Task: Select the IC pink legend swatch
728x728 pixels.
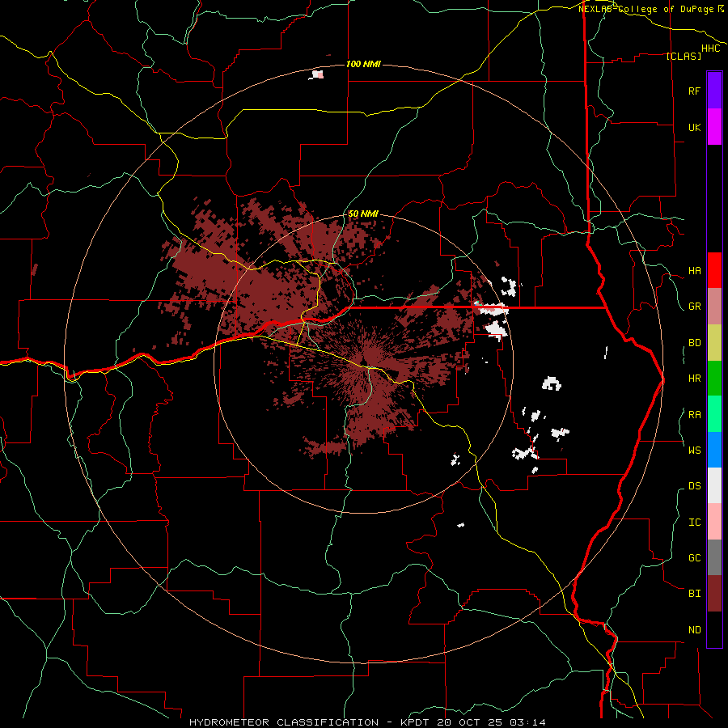Action: (714, 522)
